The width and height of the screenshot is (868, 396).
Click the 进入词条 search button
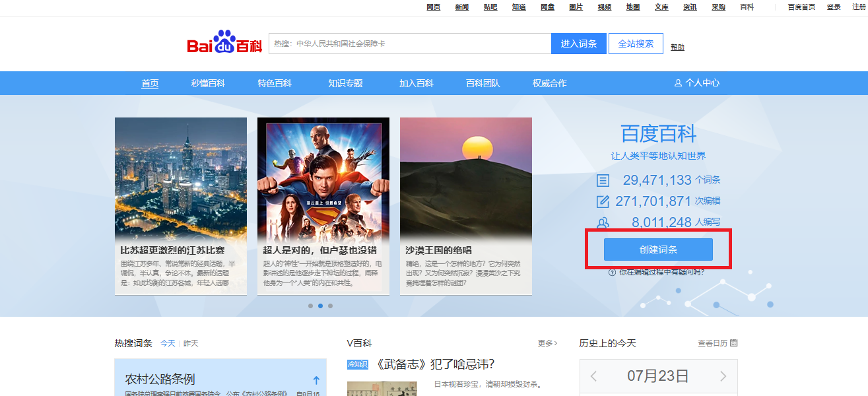click(x=578, y=44)
